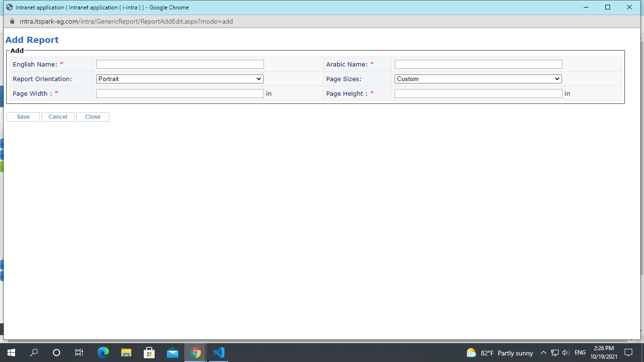Click the Save button
Screen dimensions: 644x362
pyautogui.click(x=23, y=117)
